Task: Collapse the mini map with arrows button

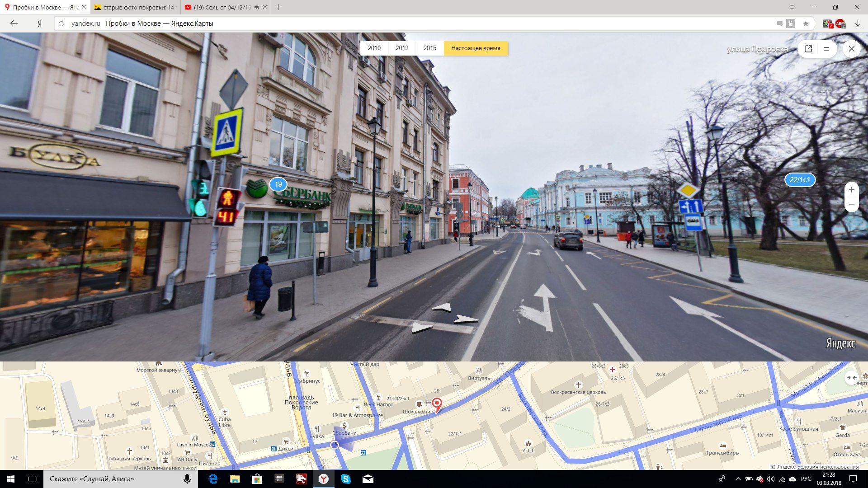Action: coord(852,378)
